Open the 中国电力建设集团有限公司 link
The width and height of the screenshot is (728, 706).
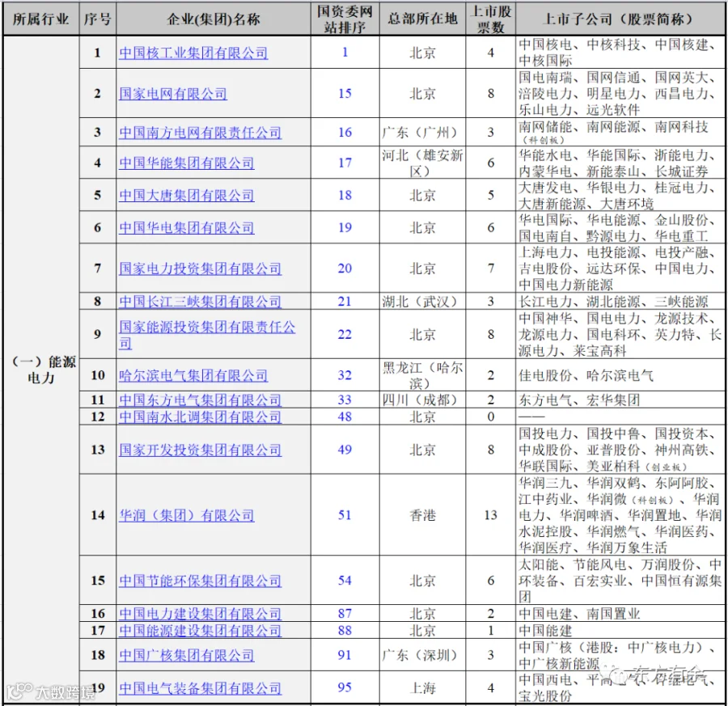(200, 614)
